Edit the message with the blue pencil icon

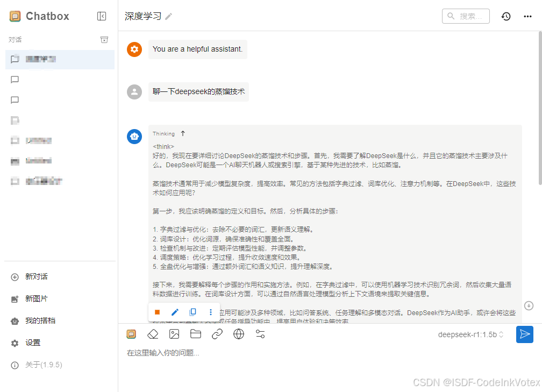[175, 312]
